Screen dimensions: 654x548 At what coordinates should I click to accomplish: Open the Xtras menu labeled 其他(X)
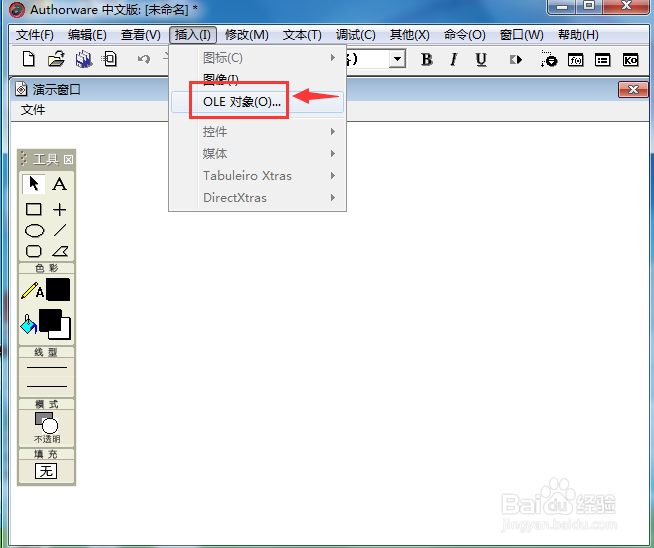pyautogui.click(x=410, y=35)
